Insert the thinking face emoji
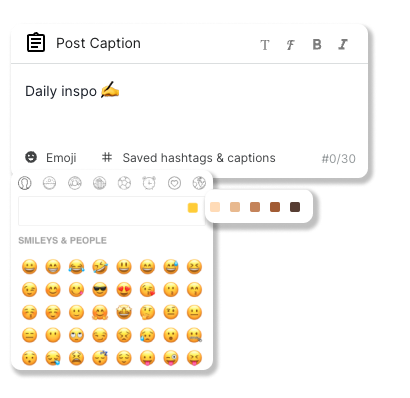The image size is (410, 398). click(x=147, y=312)
